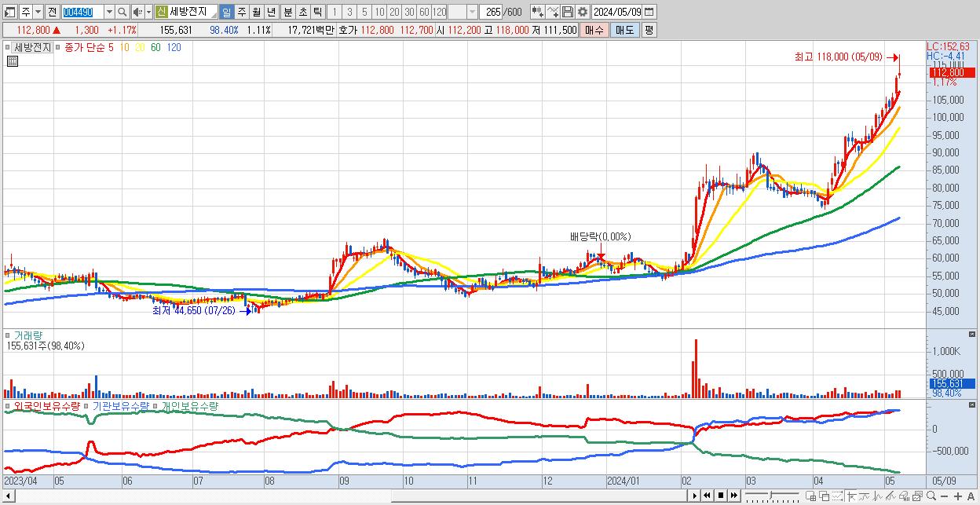This screenshot has height=505, width=980.
Task: Select interval 5 button
Action: point(364,12)
